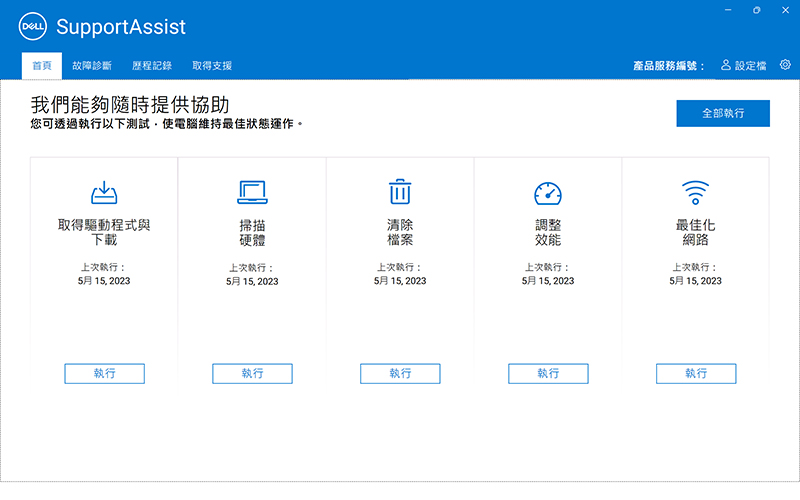The height and width of the screenshot is (500, 800).
Task: Run 調整效能 with its 執行 button
Action: click(548, 373)
